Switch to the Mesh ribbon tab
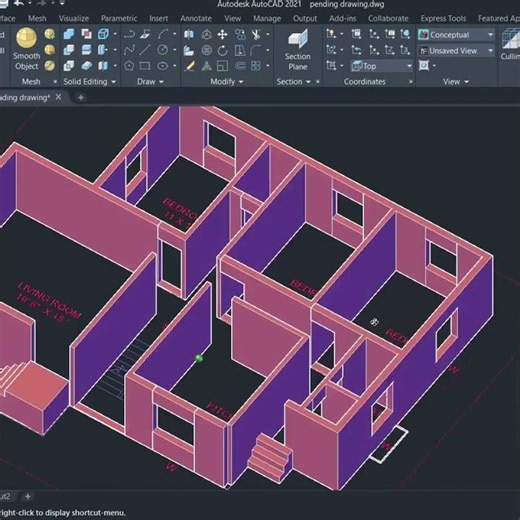The width and height of the screenshot is (520, 520). [x=37, y=18]
